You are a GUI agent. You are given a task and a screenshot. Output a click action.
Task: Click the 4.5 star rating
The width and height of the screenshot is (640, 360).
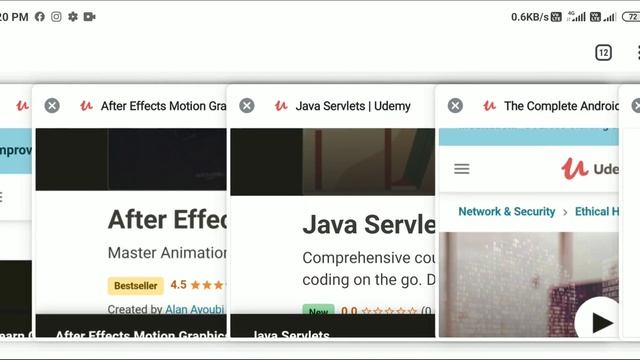(197, 284)
